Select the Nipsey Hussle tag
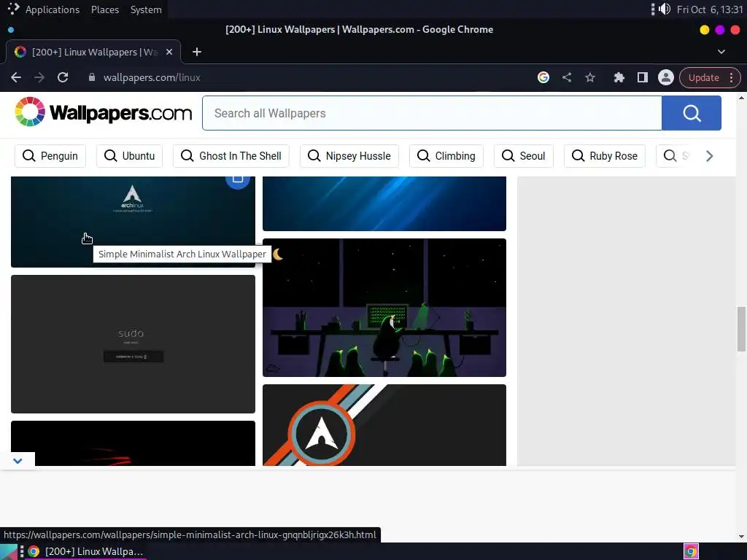This screenshot has width=747, height=560. point(349,156)
